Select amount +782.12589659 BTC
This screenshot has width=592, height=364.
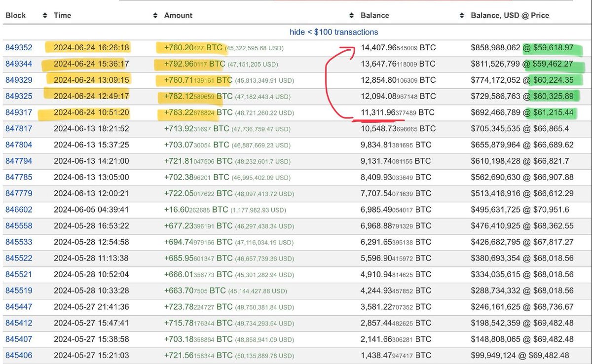coord(198,97)
